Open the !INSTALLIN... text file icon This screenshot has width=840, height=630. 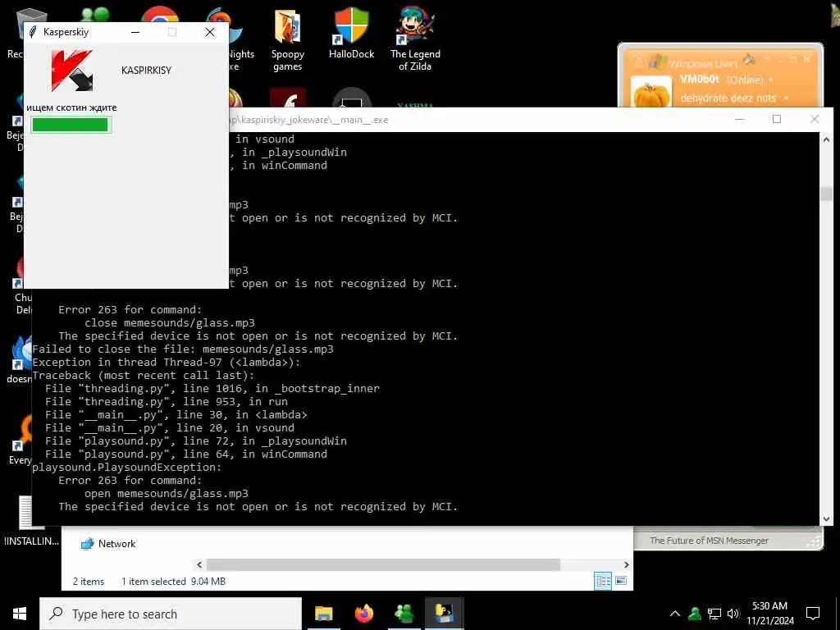[x=31, y=519]
